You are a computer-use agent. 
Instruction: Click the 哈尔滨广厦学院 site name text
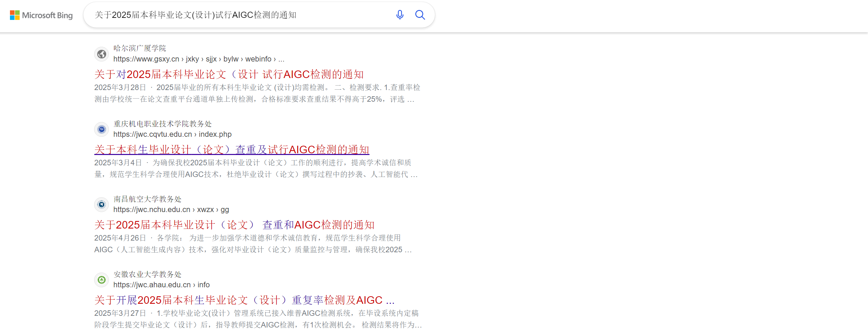click(x=140, y=48)
